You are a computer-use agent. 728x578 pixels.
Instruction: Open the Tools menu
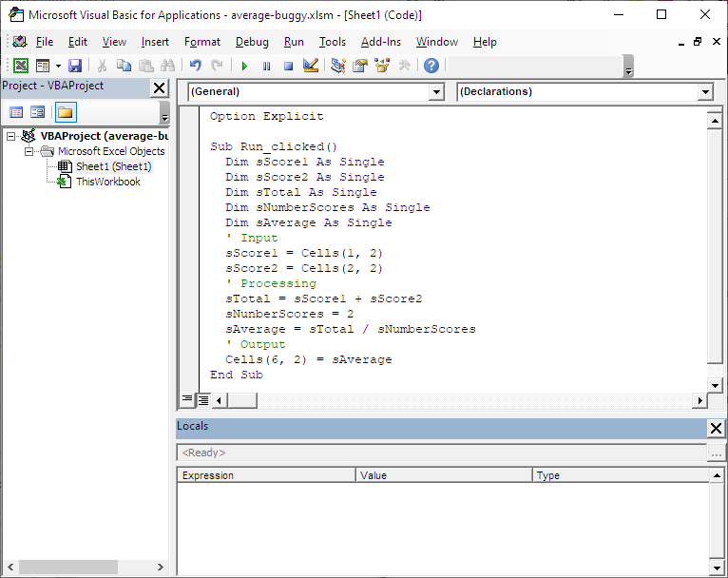333,42
